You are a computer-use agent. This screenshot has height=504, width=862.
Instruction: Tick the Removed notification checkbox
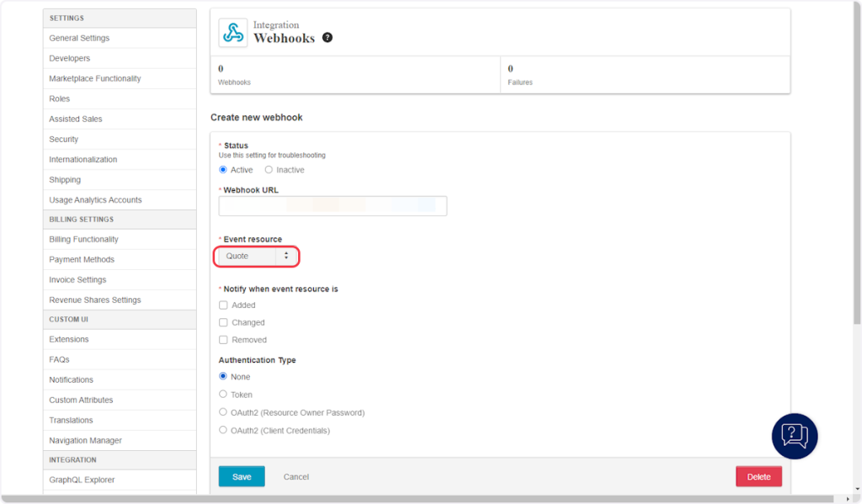223,340
